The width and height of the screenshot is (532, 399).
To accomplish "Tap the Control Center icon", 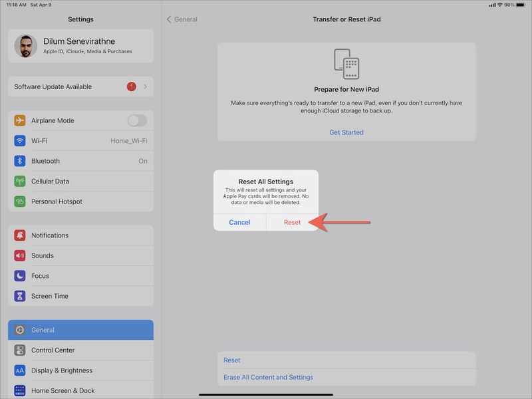I will click(x=20, y=350).
